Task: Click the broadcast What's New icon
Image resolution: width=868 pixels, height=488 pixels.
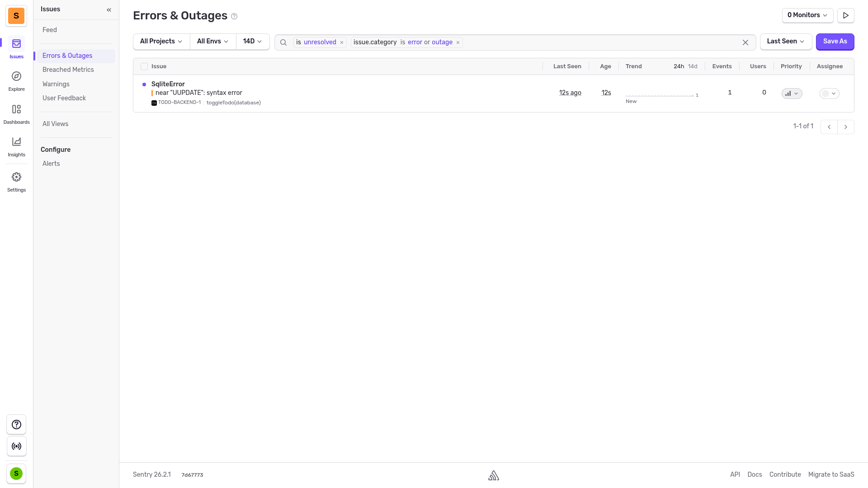Action: click(16, 446)
